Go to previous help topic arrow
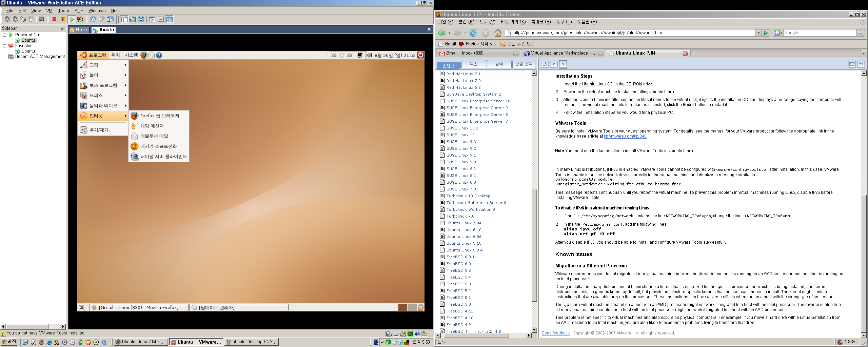868x347 pixels. pyautogui.click(x=554, y=64)
